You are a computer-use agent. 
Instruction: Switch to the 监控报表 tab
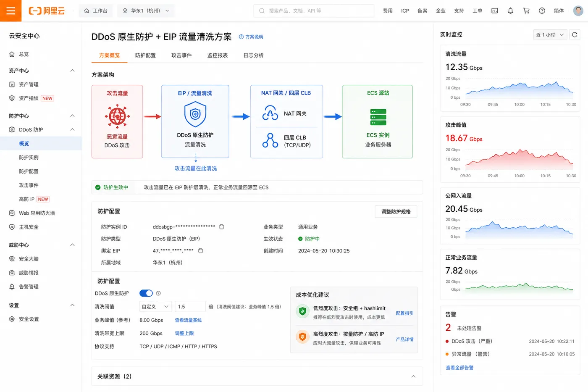point(218,55)
